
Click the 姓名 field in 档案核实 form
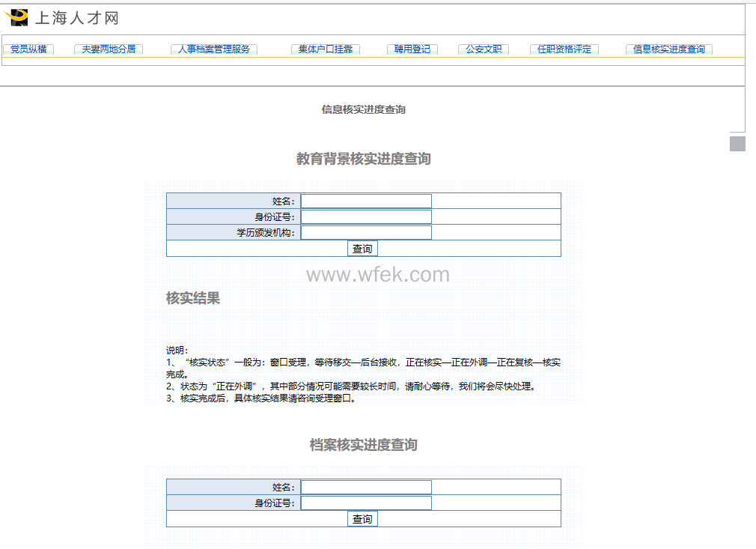366,487
